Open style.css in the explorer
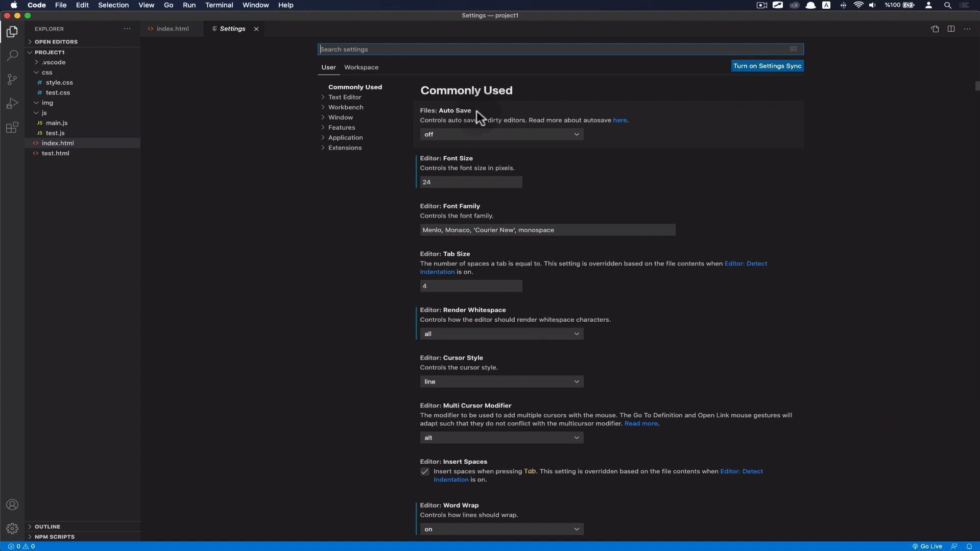 pyautogui.click(x=59, y=83)
